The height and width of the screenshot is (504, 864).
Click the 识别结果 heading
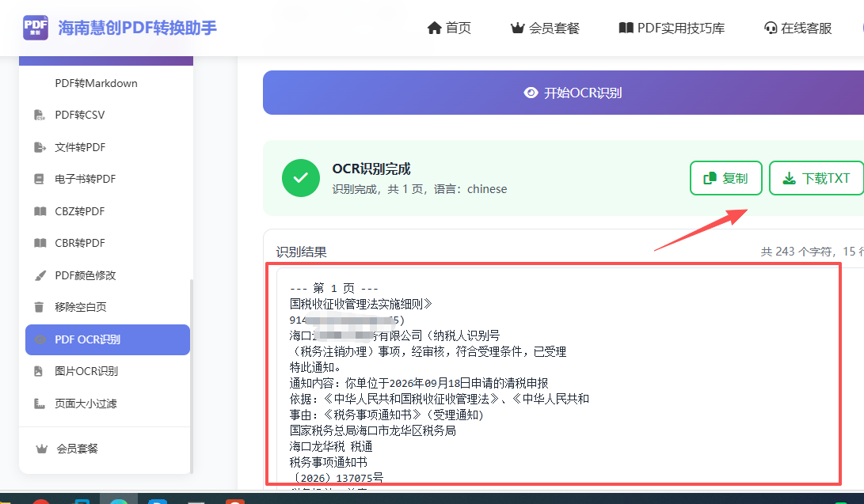pyautogui.click(x=302, y=252)
